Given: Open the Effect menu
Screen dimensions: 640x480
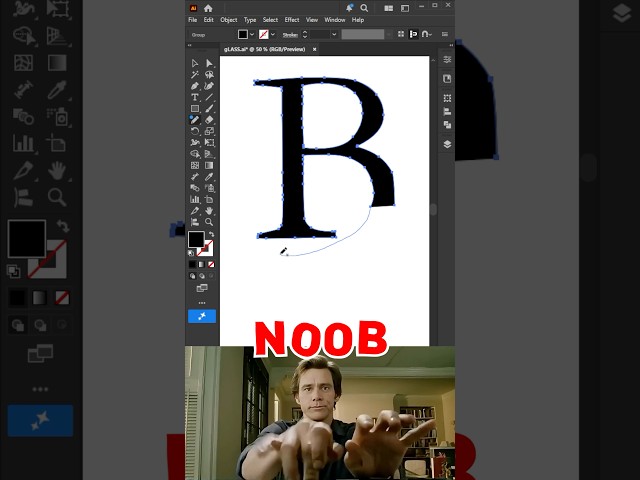Looking at the screenshot, I should pyautogui.click(x=292, y=20).
